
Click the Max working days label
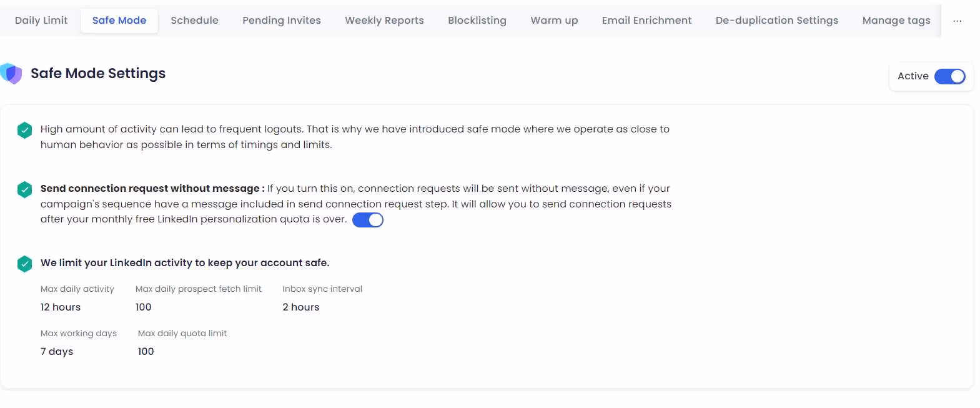coord(79,333)
